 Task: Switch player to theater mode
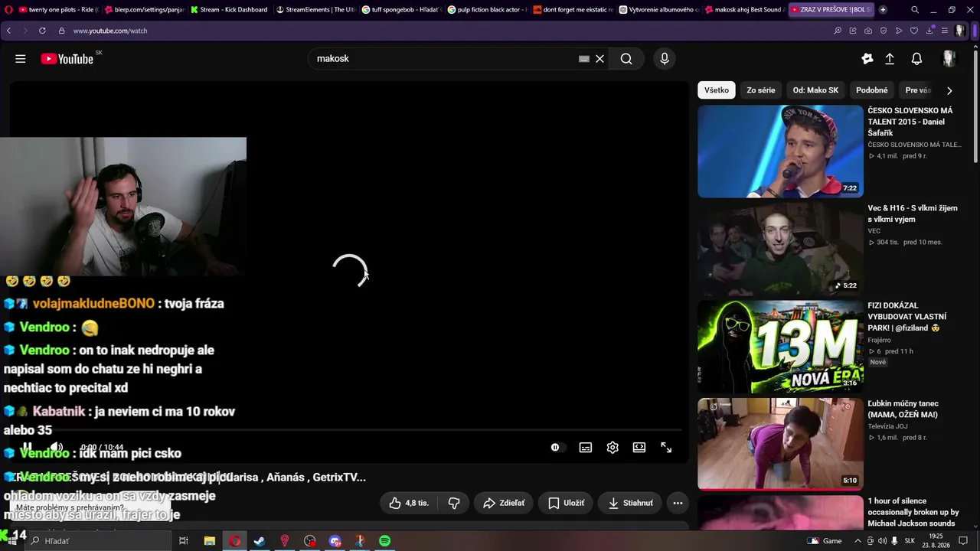(639, 448)
